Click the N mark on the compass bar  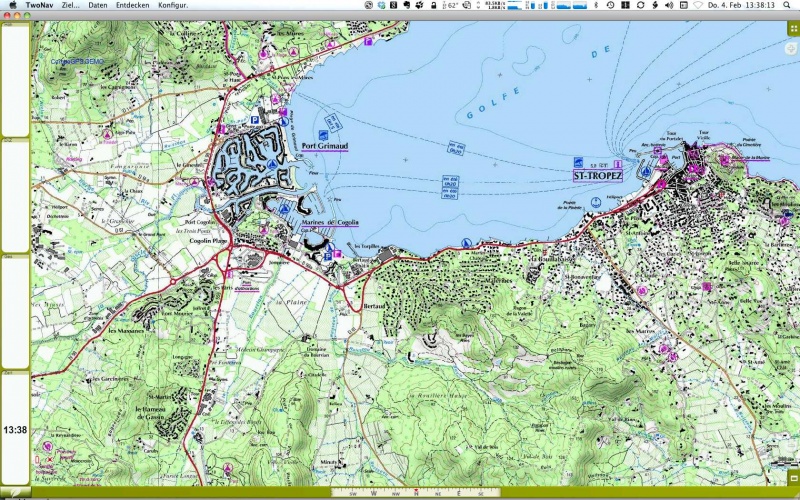click(416, 493)
